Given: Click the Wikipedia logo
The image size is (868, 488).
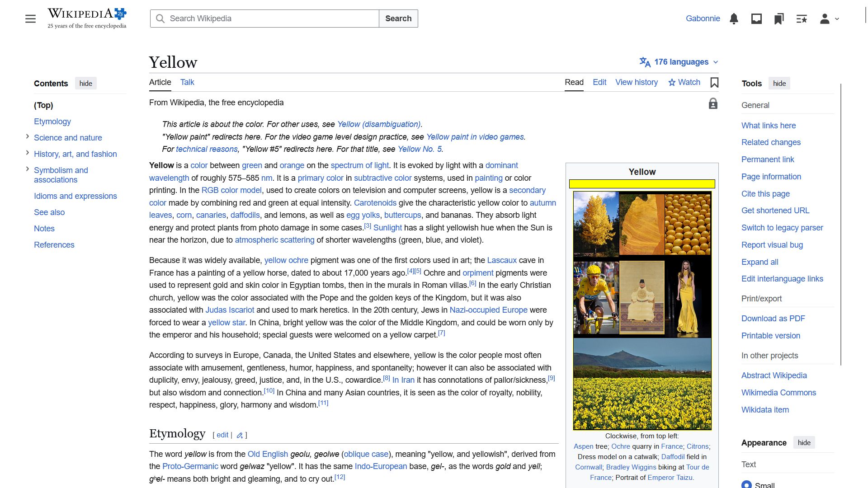Looking at the screenshot, I should pyautogui.click(x=87, y=19).
